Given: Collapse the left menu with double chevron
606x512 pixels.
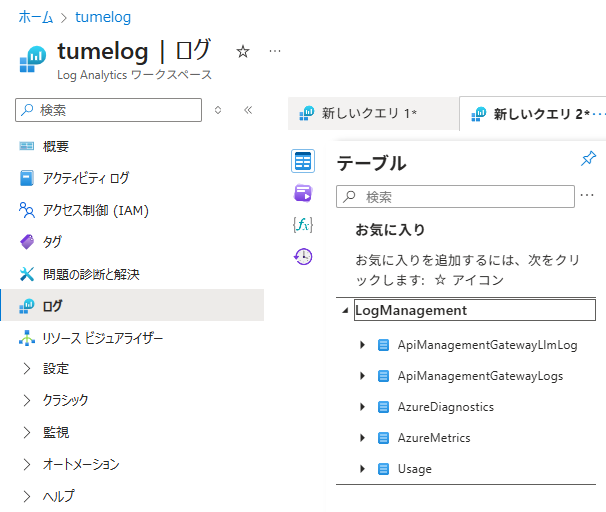Looking at the screenshot, I should click(248, 110).
